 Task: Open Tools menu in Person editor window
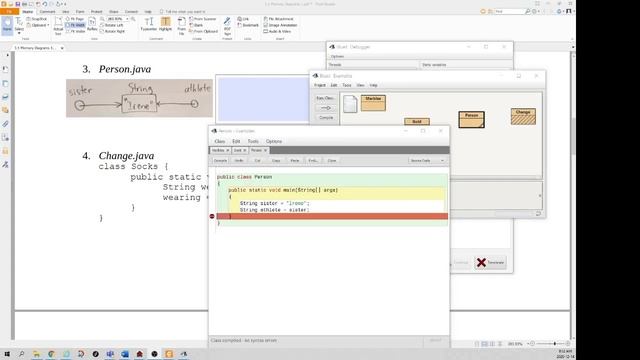(253, 141)
